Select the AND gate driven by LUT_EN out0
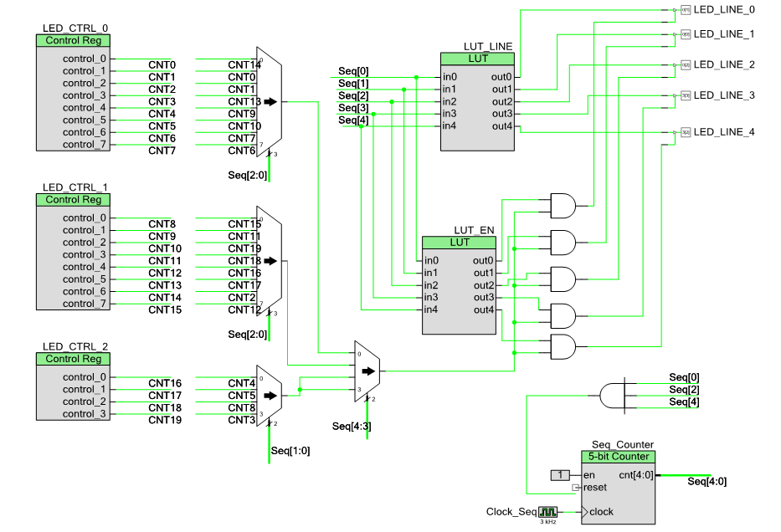 pyautogui.click(x=563, y=206)
